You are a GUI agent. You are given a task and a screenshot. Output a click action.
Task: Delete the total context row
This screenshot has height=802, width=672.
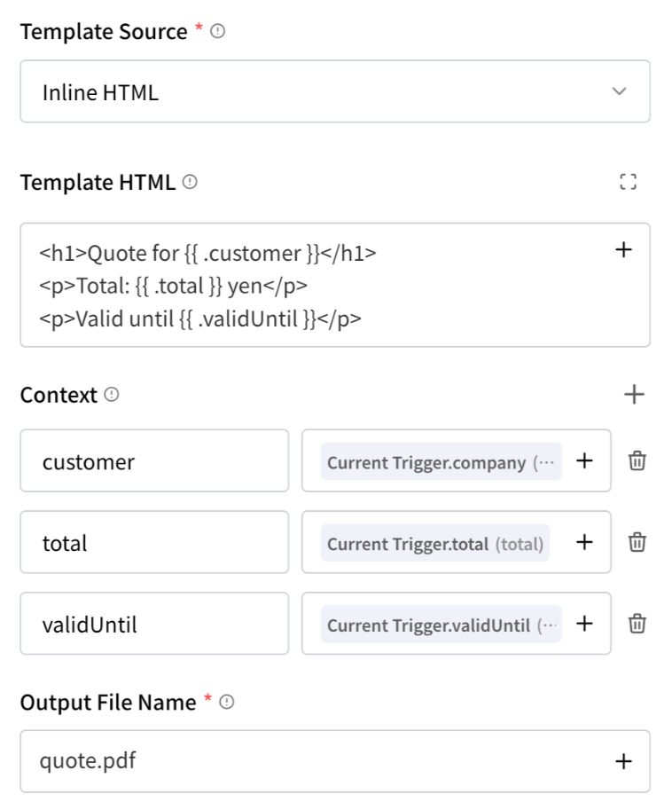pyautogui.click(x=637, y=542)
